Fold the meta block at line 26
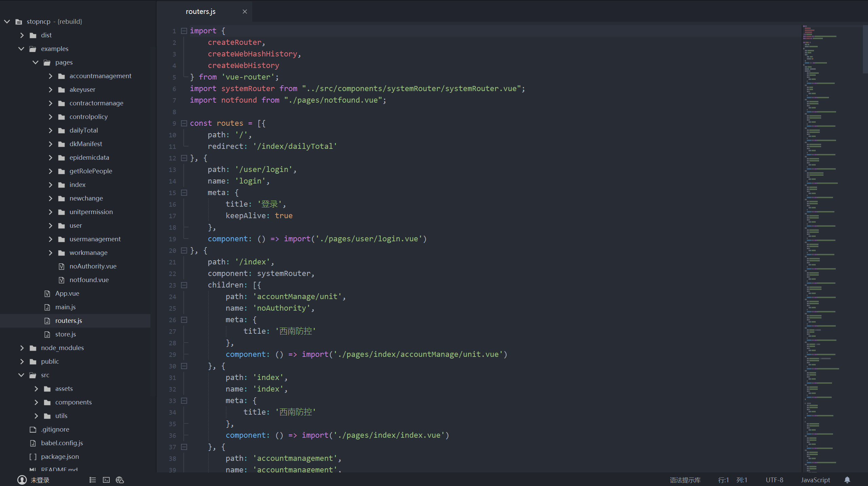This screenshot has height=486, width=868. (x=184, y=320)
